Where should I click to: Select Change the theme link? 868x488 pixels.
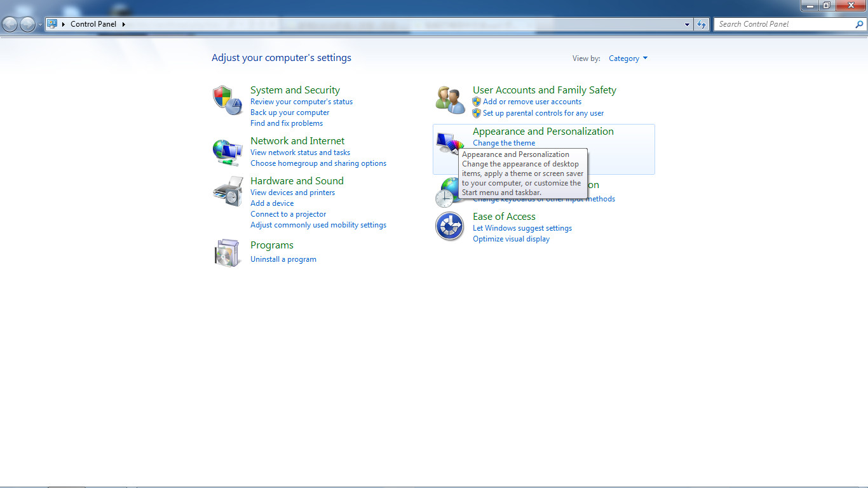pyautogui.click(x=504, y=143)
